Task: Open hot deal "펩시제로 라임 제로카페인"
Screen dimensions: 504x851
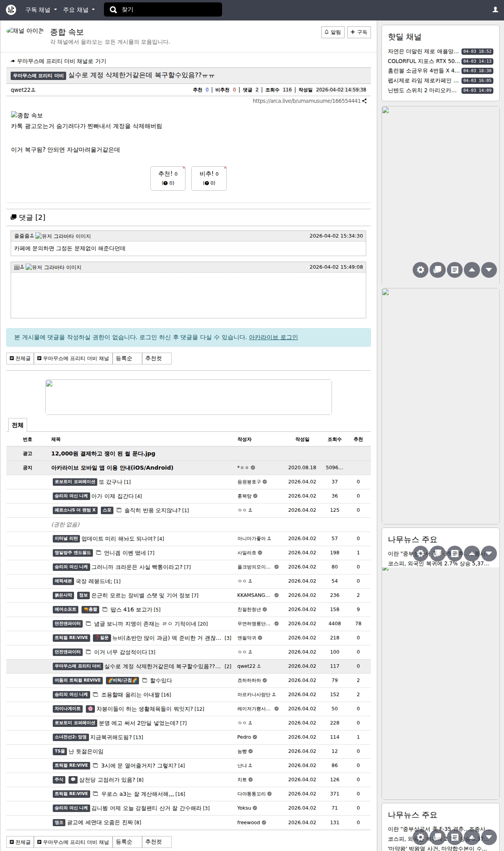Action: pos(423,80)
